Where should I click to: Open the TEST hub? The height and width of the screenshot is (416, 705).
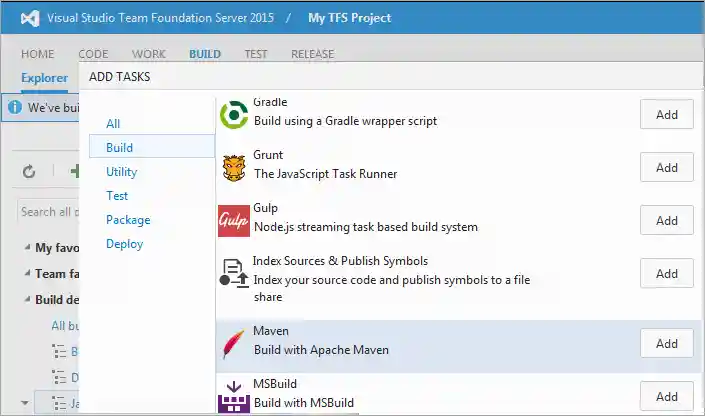[256, 54]
